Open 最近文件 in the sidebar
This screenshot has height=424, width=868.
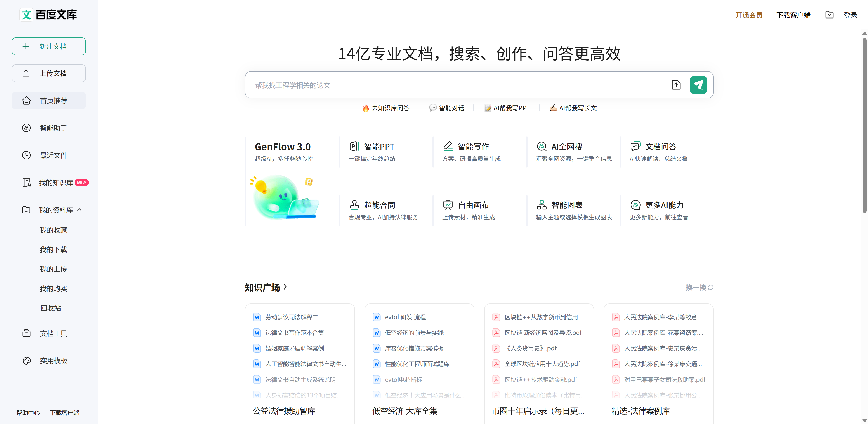(x=53, y=155)
